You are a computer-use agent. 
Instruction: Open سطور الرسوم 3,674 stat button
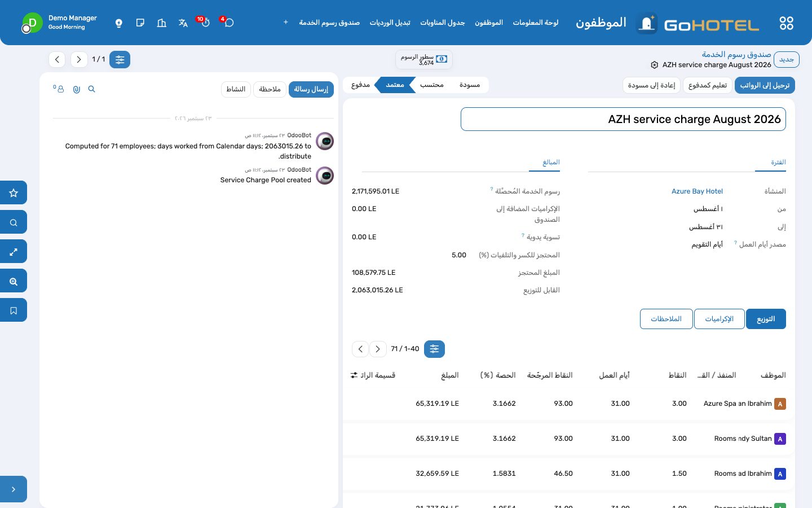(x=424, y=59)
